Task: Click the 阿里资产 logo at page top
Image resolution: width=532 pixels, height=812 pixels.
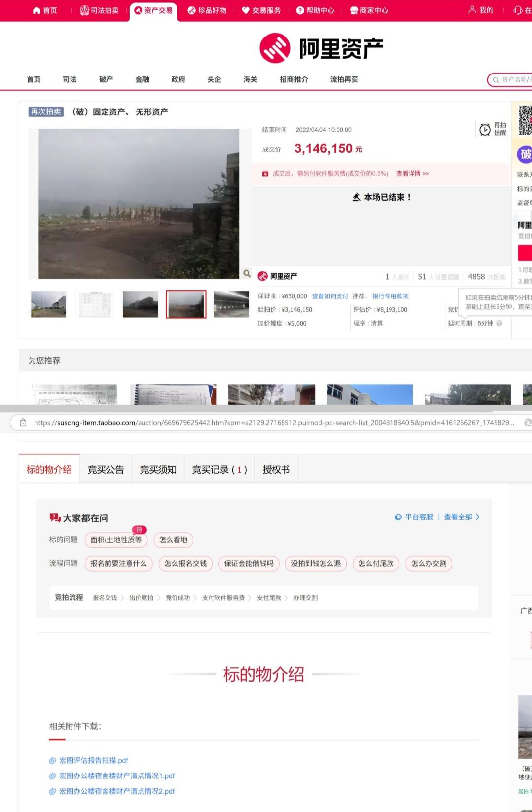Action: click(x=321, y=48)
